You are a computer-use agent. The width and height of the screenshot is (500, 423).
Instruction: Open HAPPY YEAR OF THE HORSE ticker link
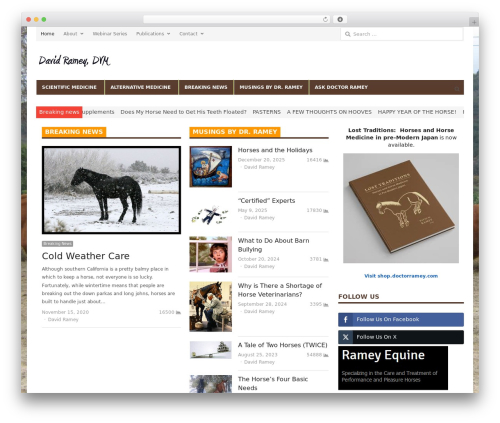(417, 112)
